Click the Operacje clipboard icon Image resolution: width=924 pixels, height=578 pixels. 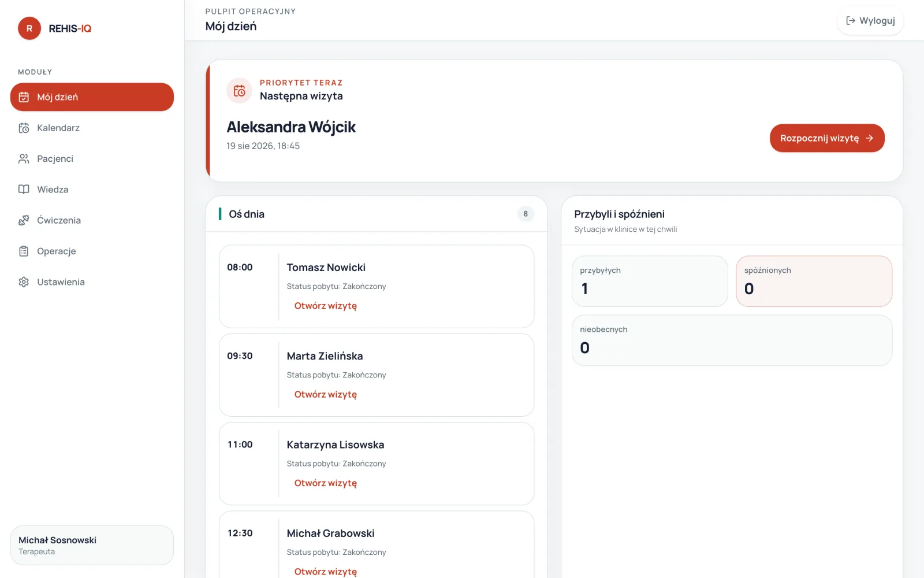pos(24,251)
